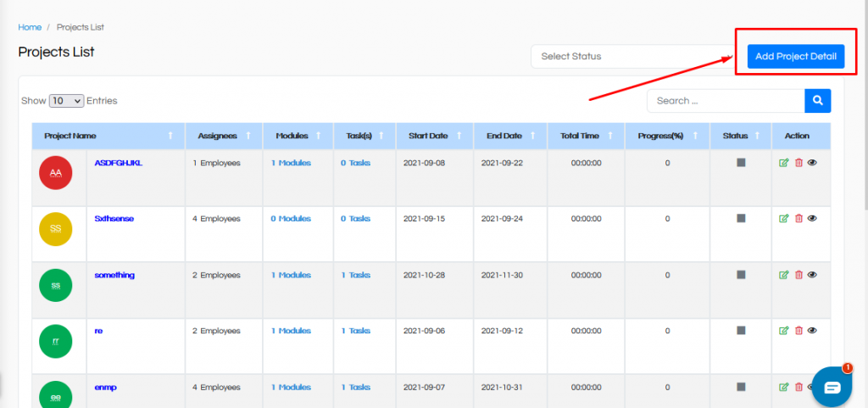View the ASDFGHJKL project details eye icon
Image resolution: width=868 pixels, height=408 pixels.
[812, 163]
